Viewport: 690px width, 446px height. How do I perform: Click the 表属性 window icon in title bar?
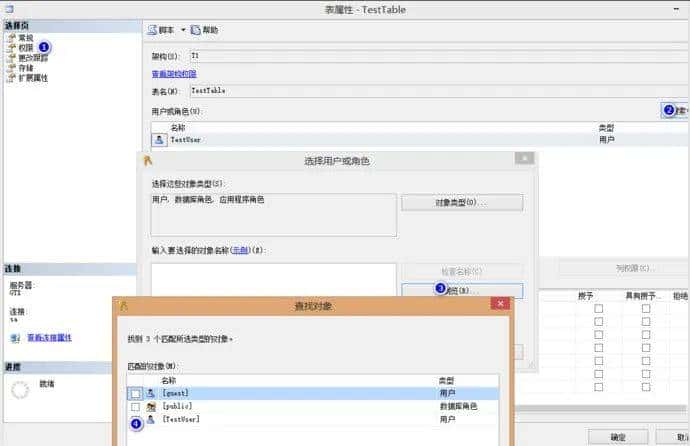pyautogui.click(x=8, y=8)
